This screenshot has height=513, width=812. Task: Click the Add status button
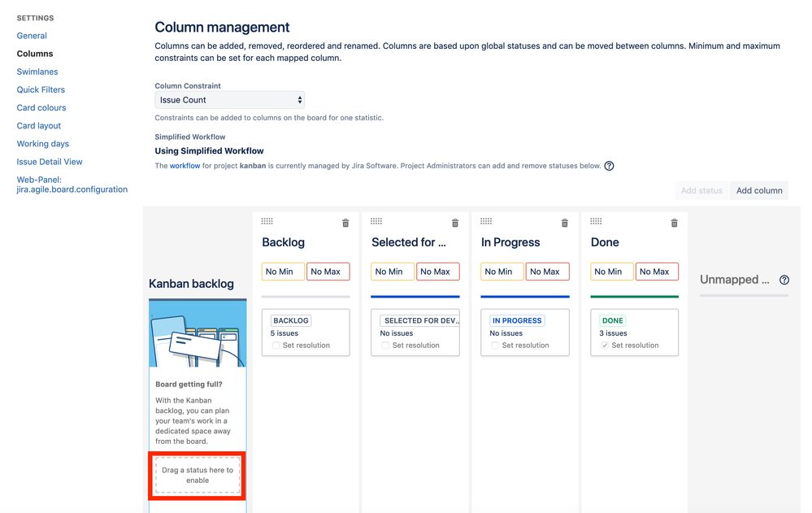click(701, 191)
